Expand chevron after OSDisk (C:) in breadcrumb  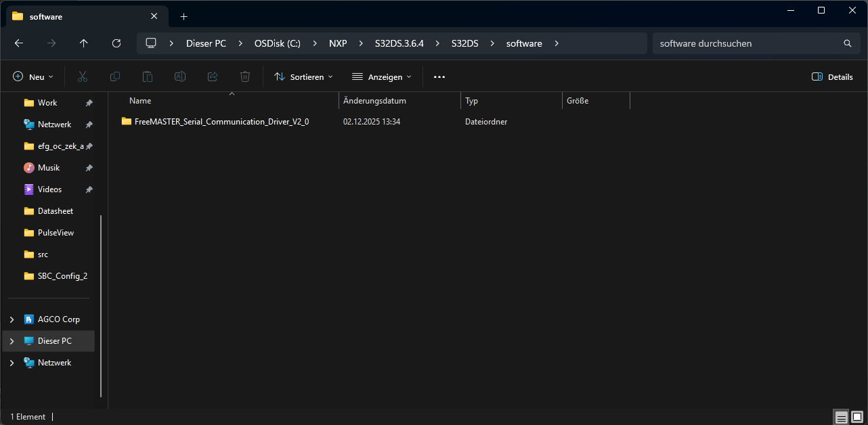[x=314, y=43]
